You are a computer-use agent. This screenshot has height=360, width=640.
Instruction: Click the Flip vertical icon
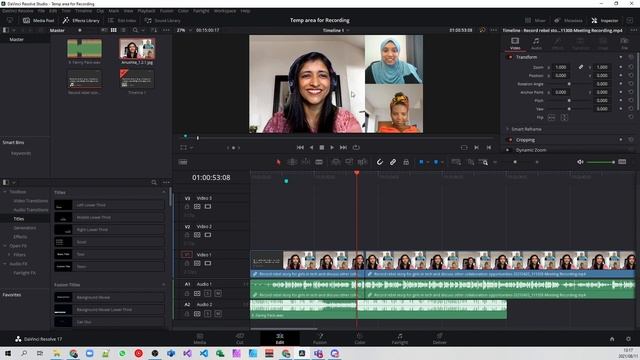click(x=564, y=118)
